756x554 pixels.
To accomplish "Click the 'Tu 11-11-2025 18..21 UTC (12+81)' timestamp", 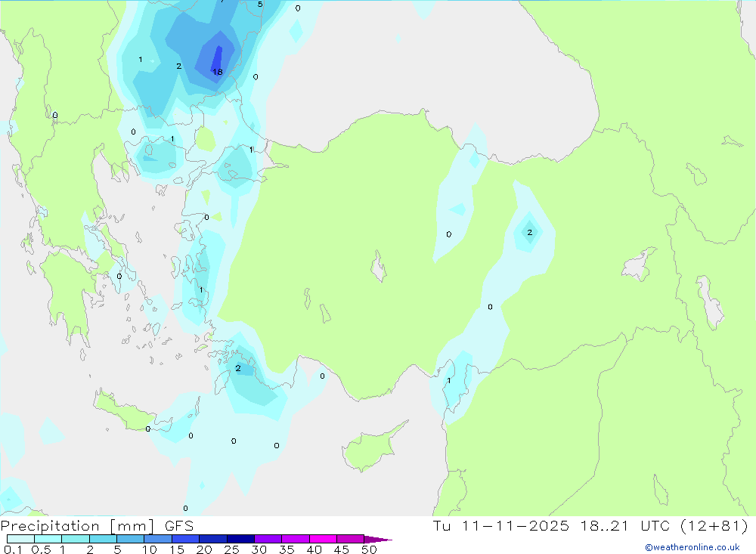I will pyautogui.click(x=590, y=525).
